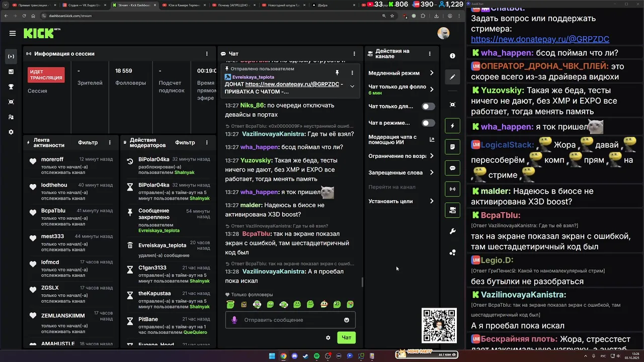The height and width of the screenshot is (362, 644).
Task: Toggle the 'Чат в режиме...' switch
Action: [428, 123]
